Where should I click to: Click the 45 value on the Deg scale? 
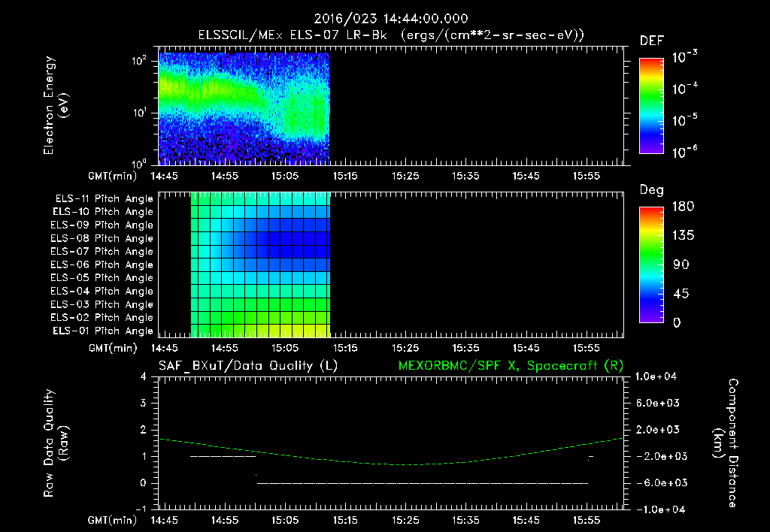pyautogui.click(x=681, y=294)
